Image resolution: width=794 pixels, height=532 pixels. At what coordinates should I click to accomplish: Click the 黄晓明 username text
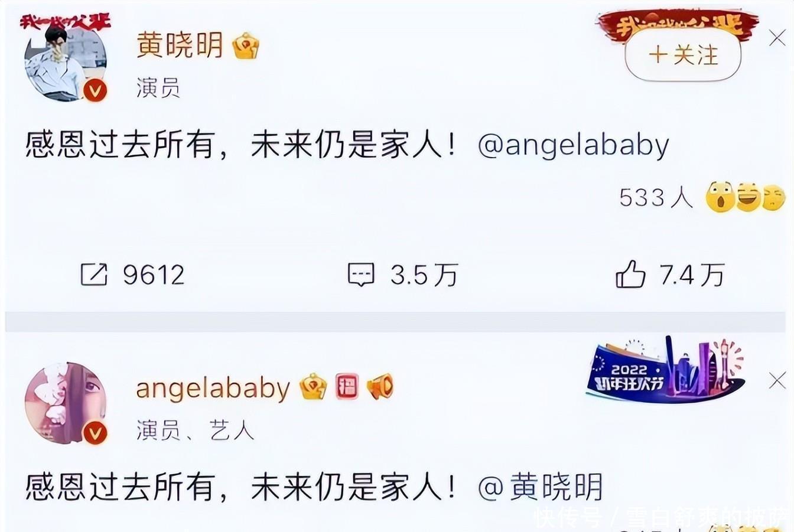(180, 45)
